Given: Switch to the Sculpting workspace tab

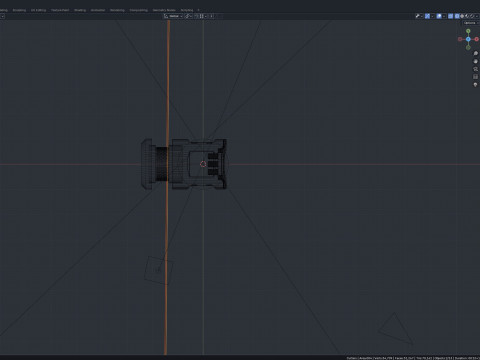Looking at the screenshot, I should 19,10.
